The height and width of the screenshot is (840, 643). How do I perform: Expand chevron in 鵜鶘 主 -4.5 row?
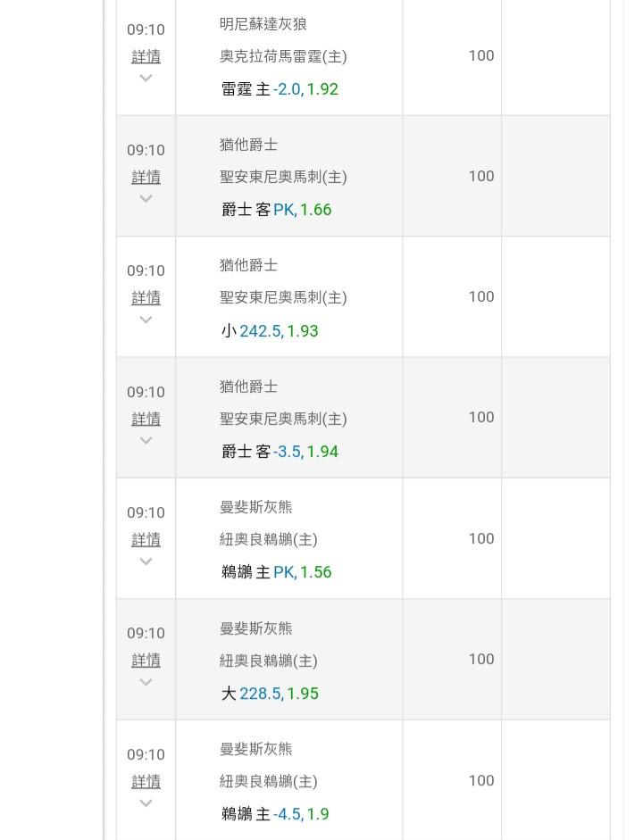pos(146,803)
